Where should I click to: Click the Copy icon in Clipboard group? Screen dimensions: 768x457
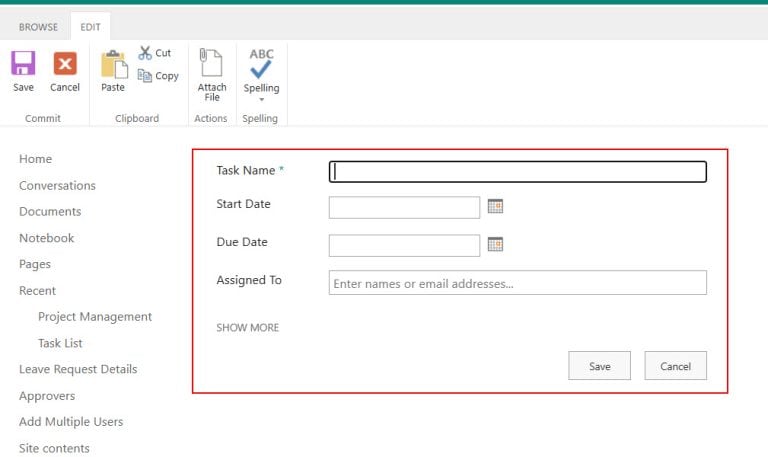pyautogui.click(x=144, y=75)
